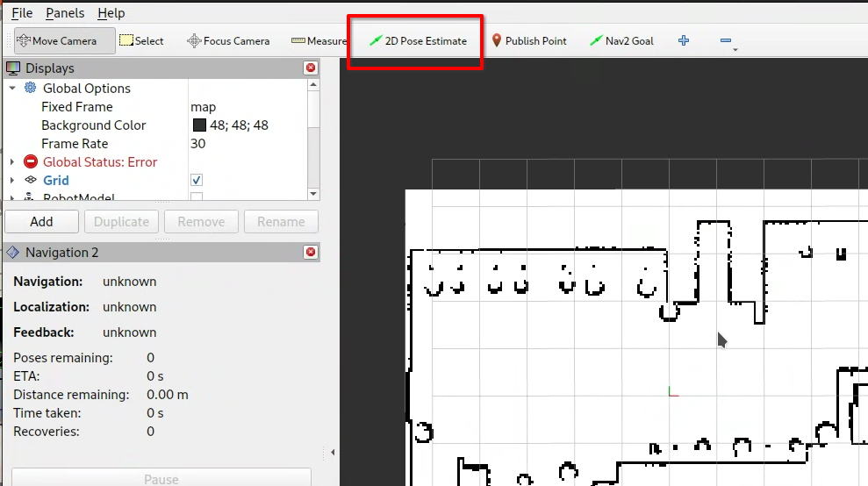
Task: Select the Global Status: Error row
Action: coord(100,161)
